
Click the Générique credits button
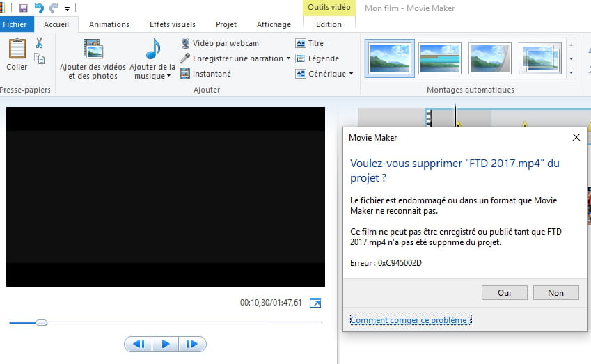[321, 74]
